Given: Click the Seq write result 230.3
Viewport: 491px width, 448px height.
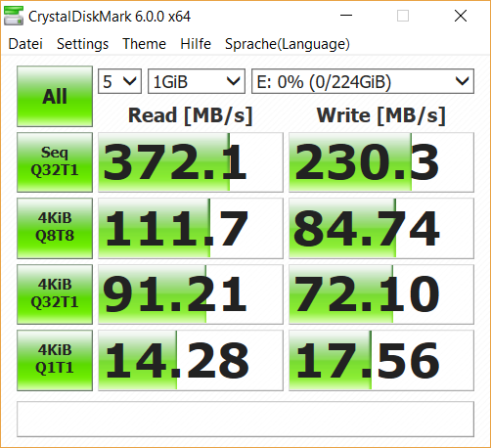Looking at the screenshot, I should point(381,162).
